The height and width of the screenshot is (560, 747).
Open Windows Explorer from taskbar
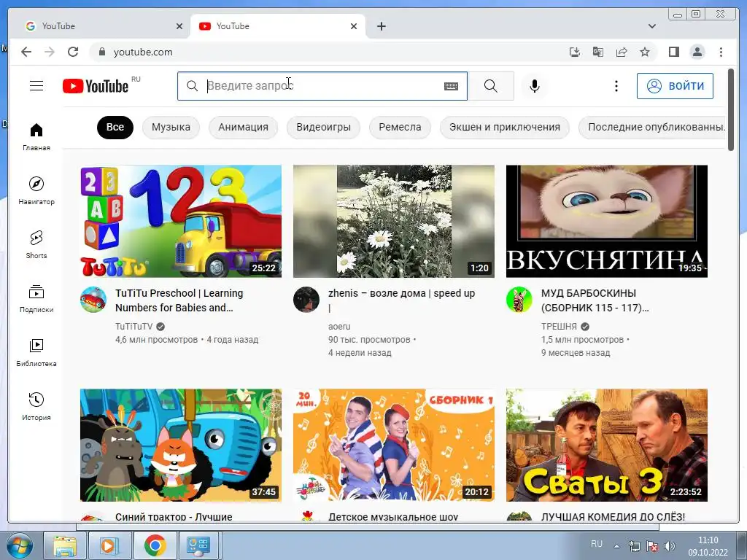click(x=64, y=545)
